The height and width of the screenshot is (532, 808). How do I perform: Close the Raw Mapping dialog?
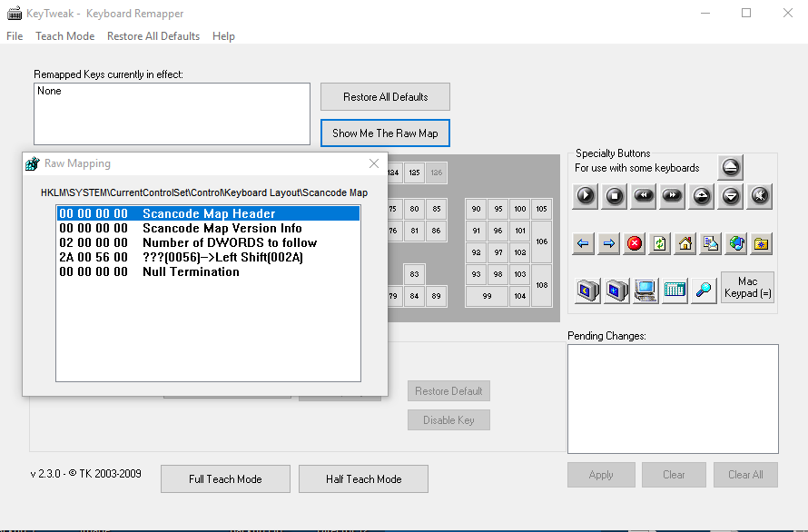tap(374, 163)
